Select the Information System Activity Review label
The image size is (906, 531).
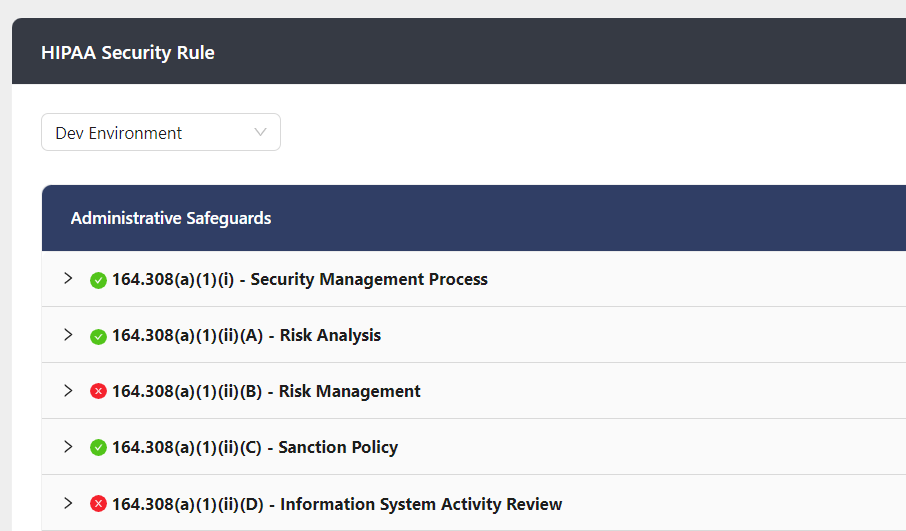420,504
